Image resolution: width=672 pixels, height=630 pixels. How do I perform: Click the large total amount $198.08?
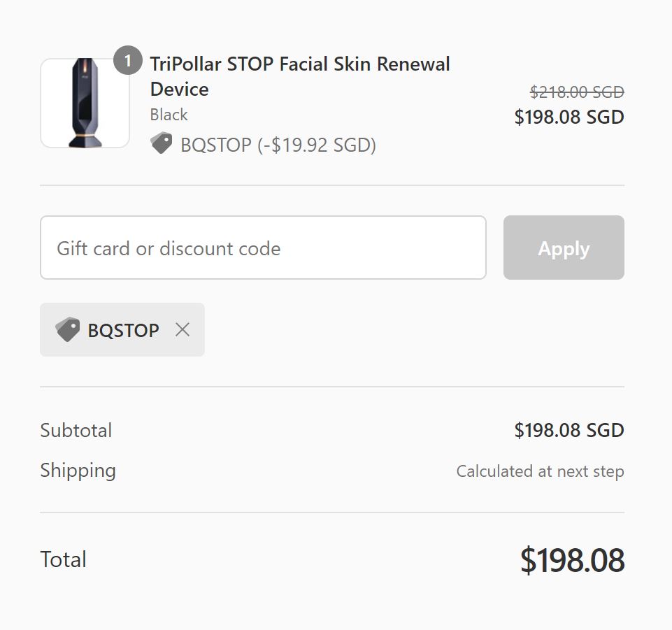tap(572, 560)
